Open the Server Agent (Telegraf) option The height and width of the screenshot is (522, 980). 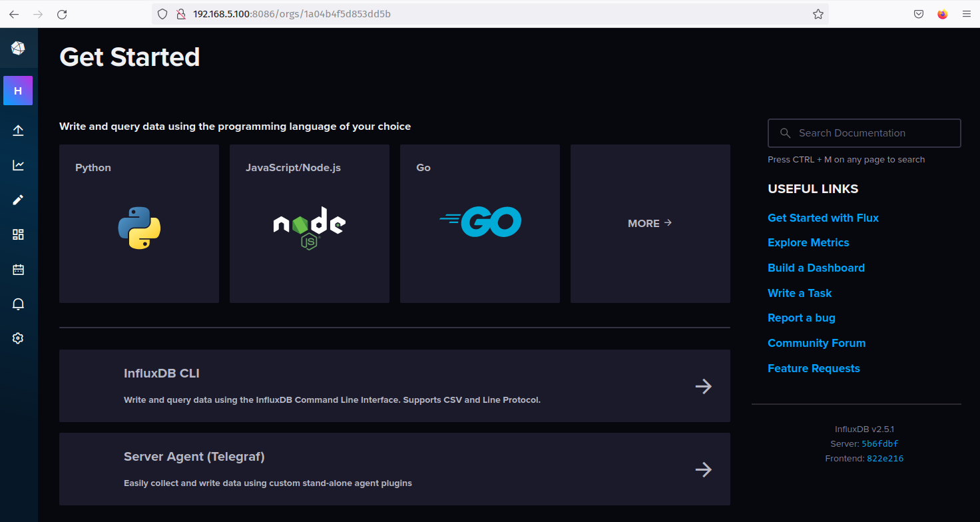395,469
